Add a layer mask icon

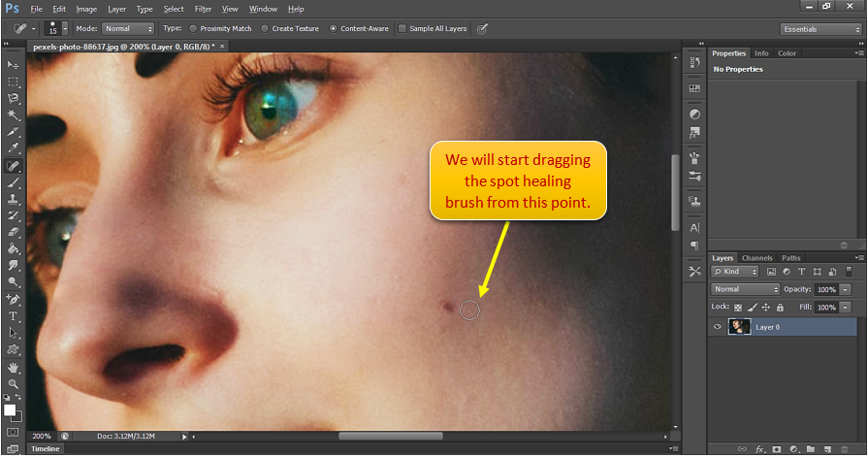pyautogui.click(x=777, y=449)
